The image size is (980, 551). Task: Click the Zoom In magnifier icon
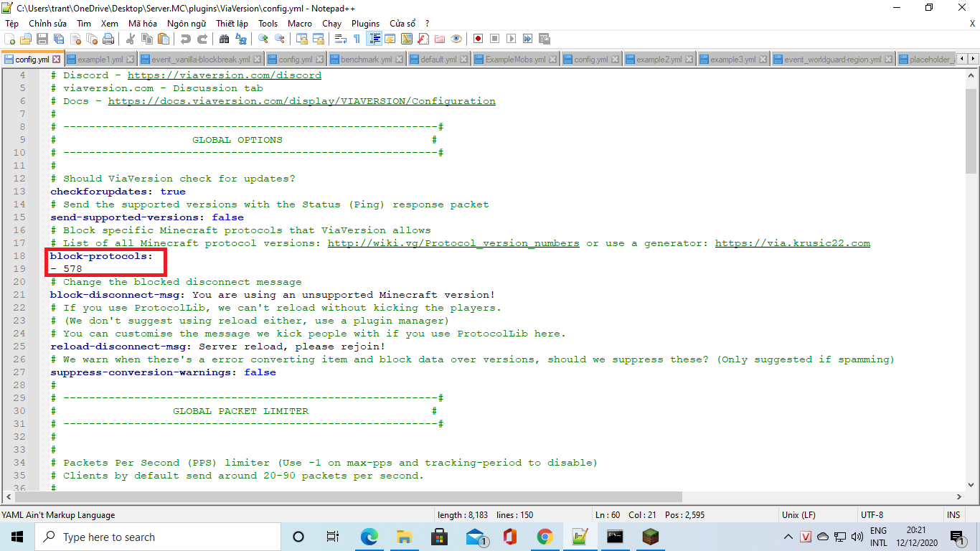263,39
